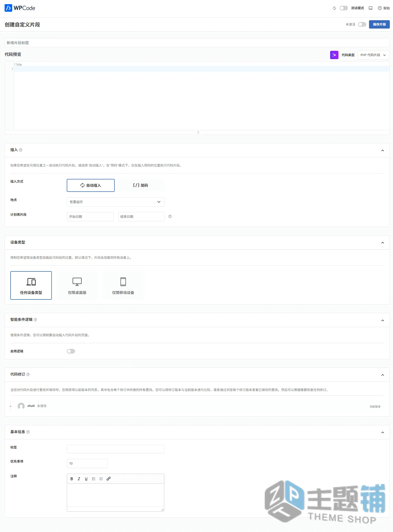This screenshot has height=532, width=393.
Task: Click the 结束日期 field
Action: [x=141, y=217]
